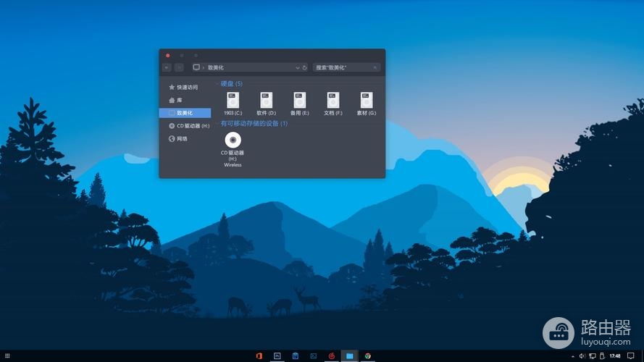The width and height of the screenshot is (644, 362).
Task: Select the CD 驱动器 (H:) Wireless disc icon
Action: coord(233,140)
